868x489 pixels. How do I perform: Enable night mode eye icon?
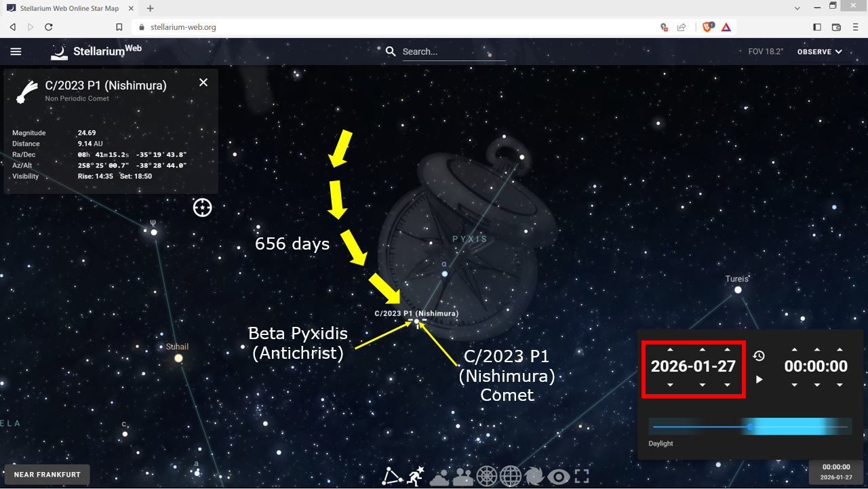tap(558, 476)
